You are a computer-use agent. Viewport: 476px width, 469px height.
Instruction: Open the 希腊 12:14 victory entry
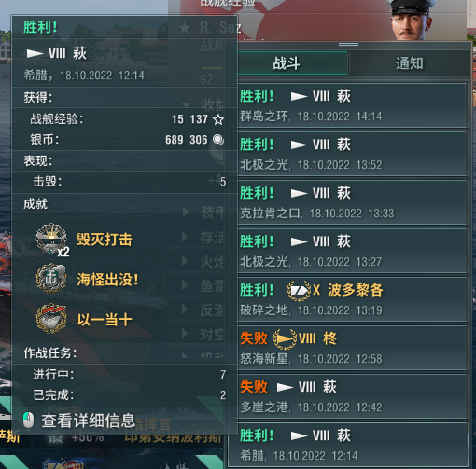348,445
